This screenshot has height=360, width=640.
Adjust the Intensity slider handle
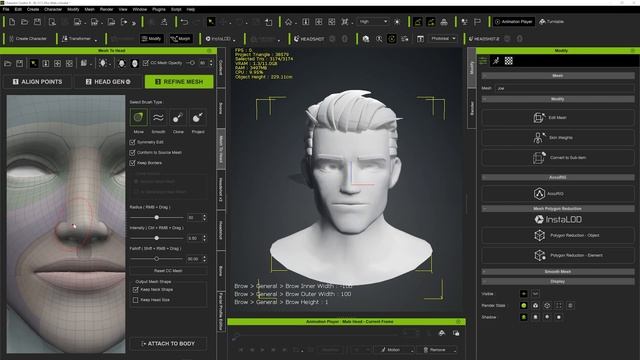click(x=156, y=238)
